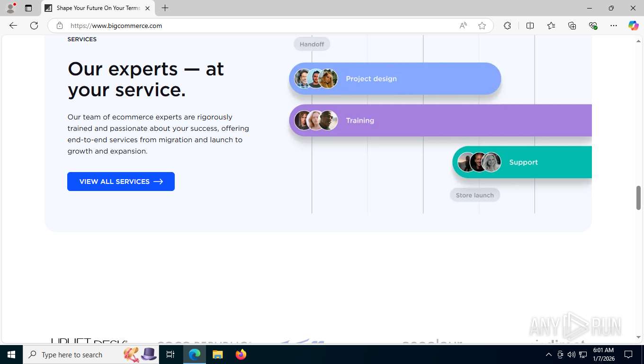Open Microsoft Edge taskbar icon

click(x=195, y=355)
